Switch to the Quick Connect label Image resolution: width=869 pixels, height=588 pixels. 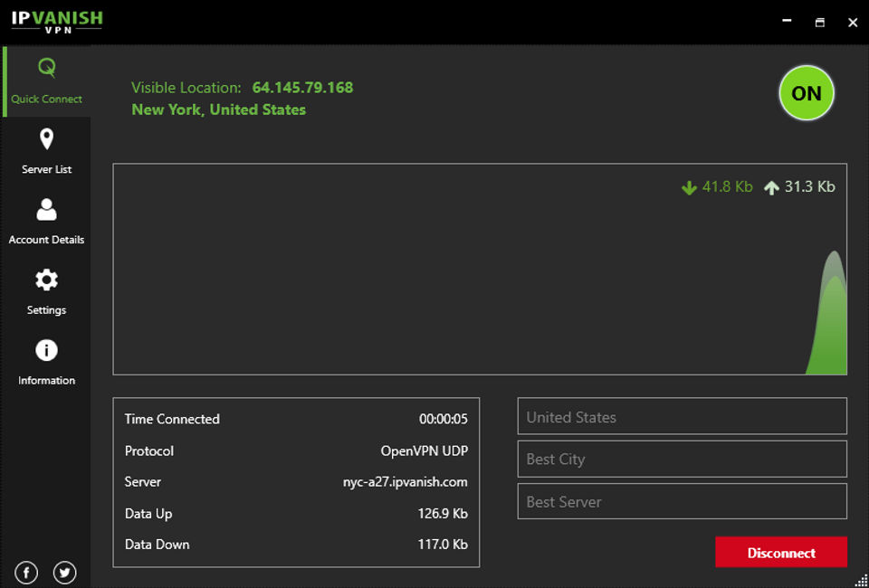click(x=46, y=100)
